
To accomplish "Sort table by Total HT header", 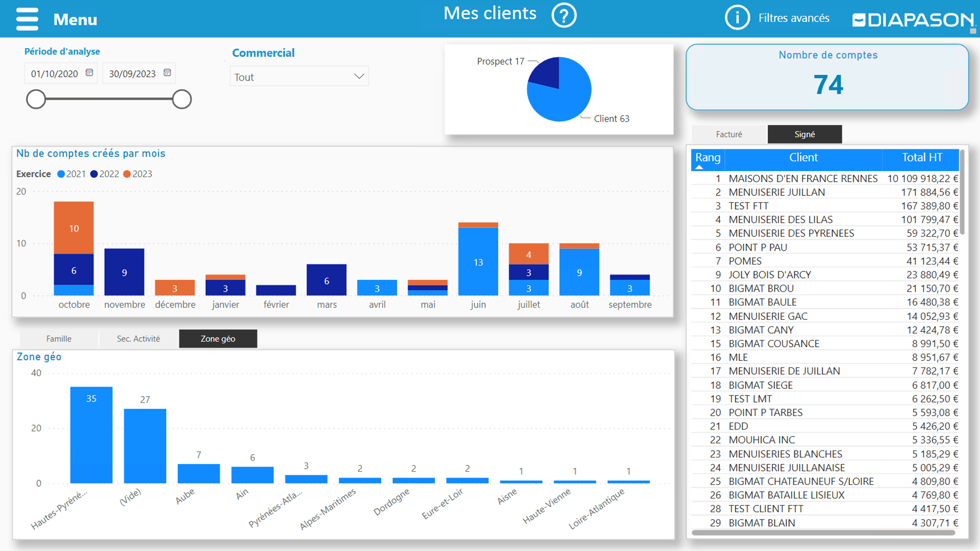I will 922,158.
